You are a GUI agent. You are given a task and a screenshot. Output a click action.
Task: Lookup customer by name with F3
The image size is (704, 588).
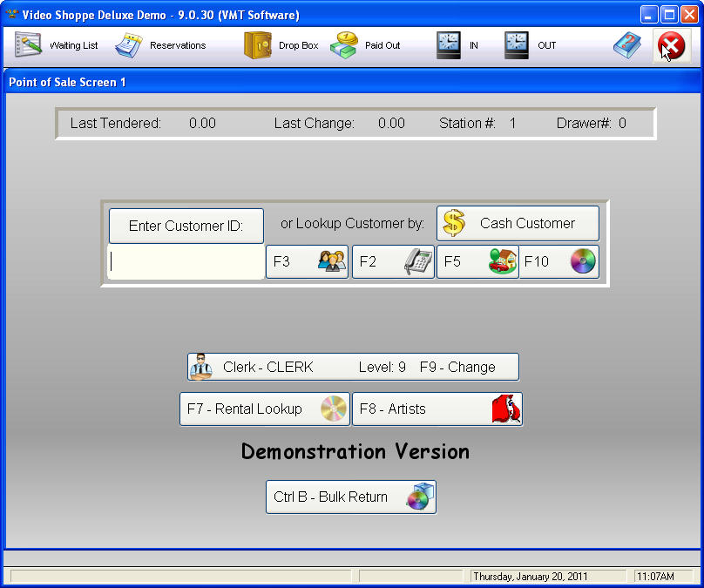coord(307,261)
